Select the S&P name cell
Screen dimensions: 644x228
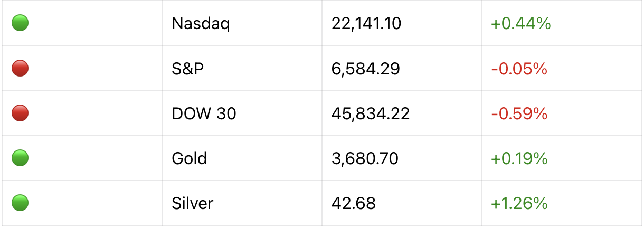tap(187, 69)
